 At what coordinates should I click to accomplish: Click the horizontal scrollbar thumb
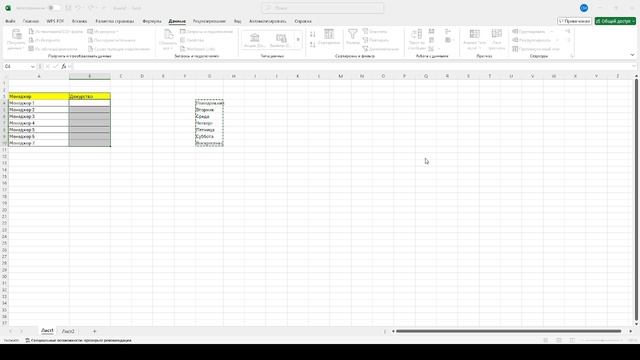pos(509,331)
